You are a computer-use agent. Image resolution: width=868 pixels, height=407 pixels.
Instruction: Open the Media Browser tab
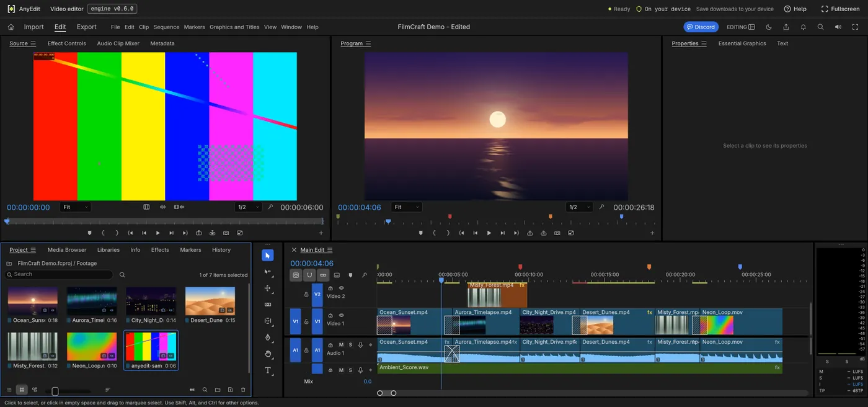pyautogui.click(x=67, y=250)
